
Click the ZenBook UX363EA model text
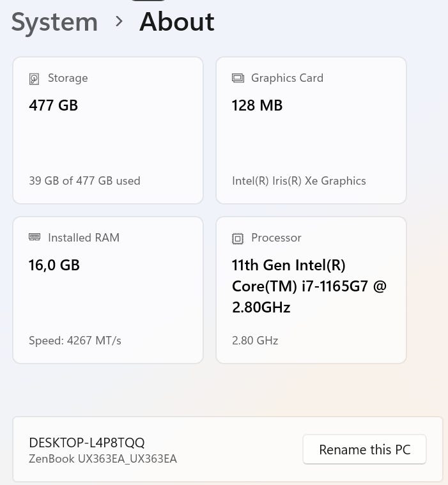pyautogui.click(x=103, y=459)
